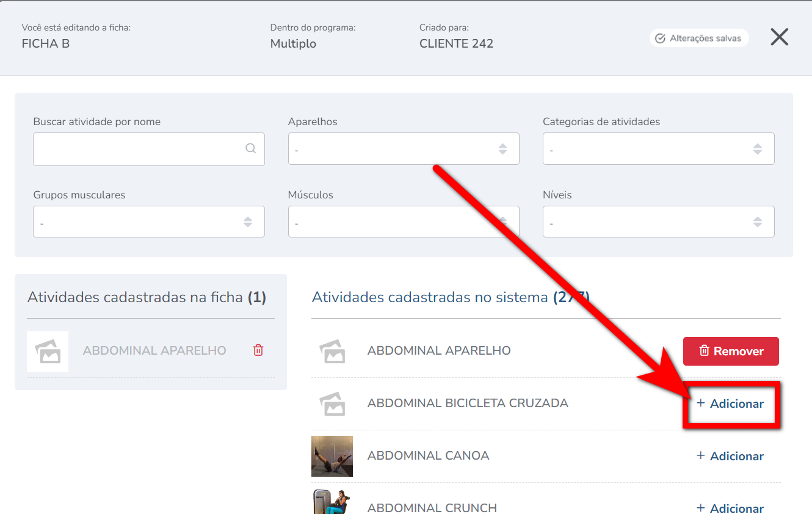
Task: Click placeholder image in the ficha activities panel
Action: (x=48, y=351)
